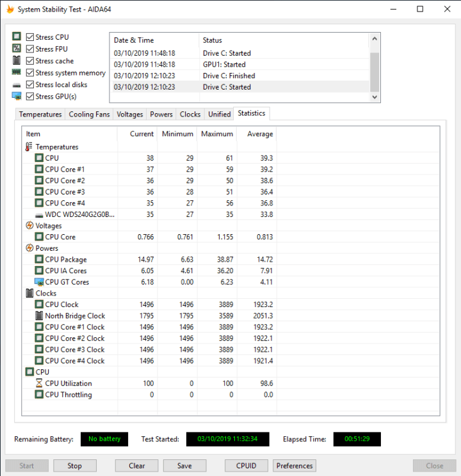Click the WDC WDS240G2G0B drive icon
The width and height of the screenshot is (461, 476).
[39, 215]
